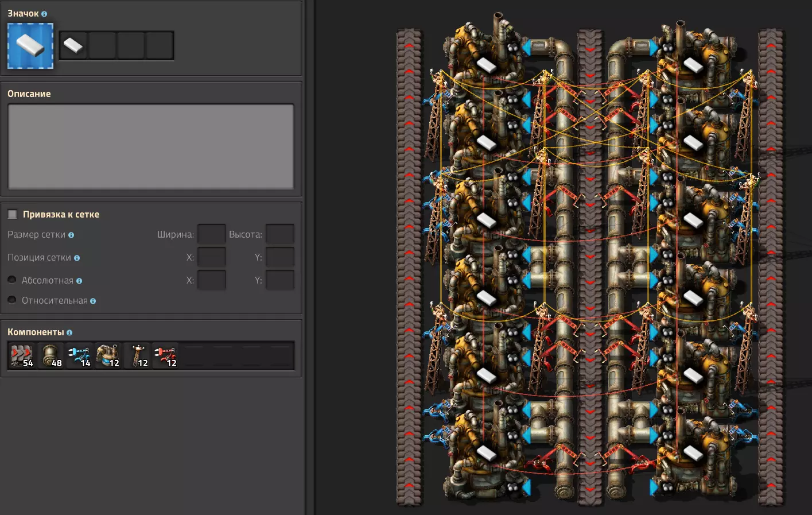Viewport: 812px width, 515px height.
Task: Focus the Абсолютная X field
Action: coord(212,280)
